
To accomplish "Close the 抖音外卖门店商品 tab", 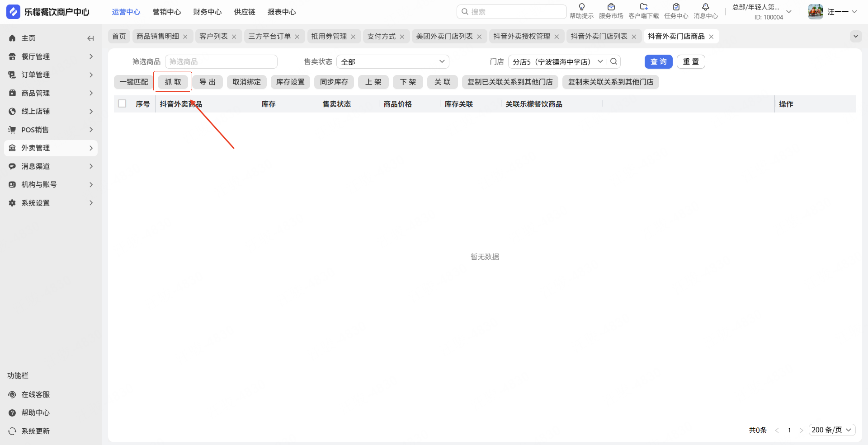I will (711, 37).
